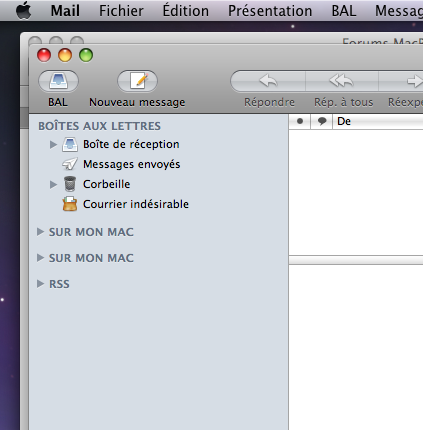
Task: Click the Nouveau message compose icon
Action: (137, 81)
